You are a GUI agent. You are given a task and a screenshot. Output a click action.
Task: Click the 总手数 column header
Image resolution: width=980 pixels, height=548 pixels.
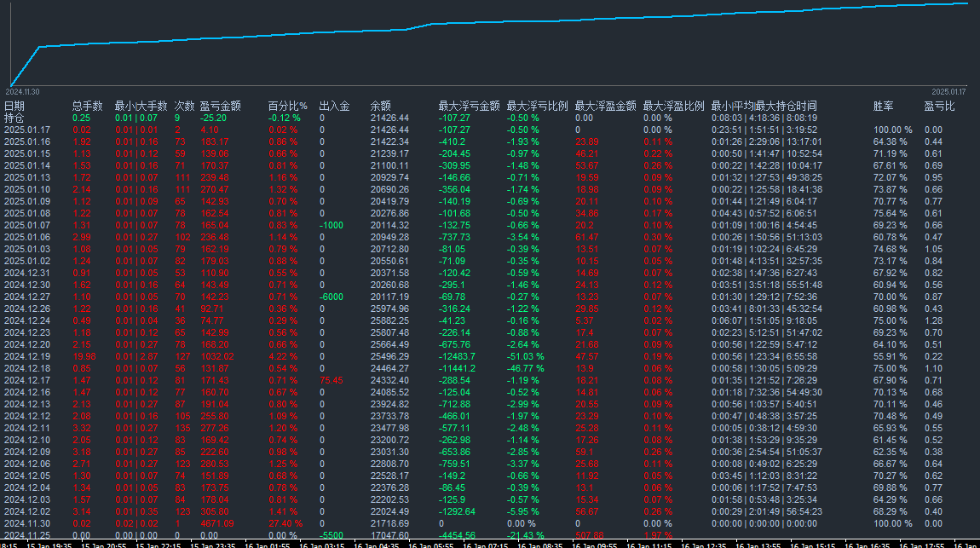tap(88, 106)
